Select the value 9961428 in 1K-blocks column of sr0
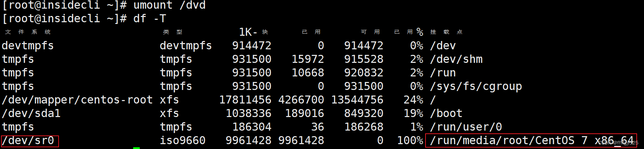 tap(249, 140)
